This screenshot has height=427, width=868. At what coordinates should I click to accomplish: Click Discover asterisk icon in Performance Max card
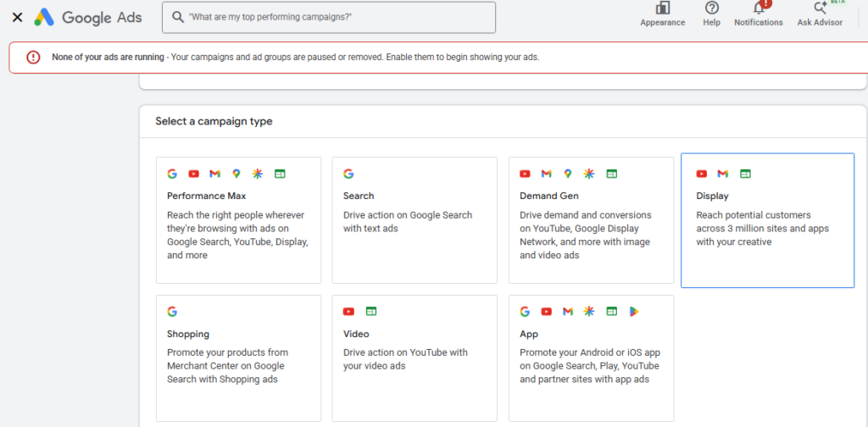(258, 174)
